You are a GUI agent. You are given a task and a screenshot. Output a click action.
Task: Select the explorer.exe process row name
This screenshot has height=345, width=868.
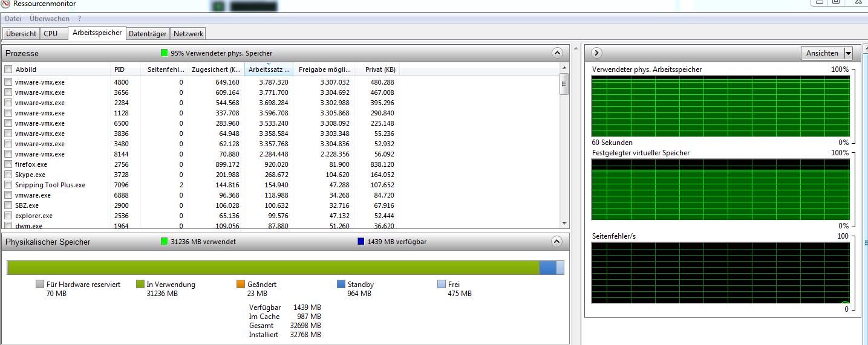click(x=34, y=216)
